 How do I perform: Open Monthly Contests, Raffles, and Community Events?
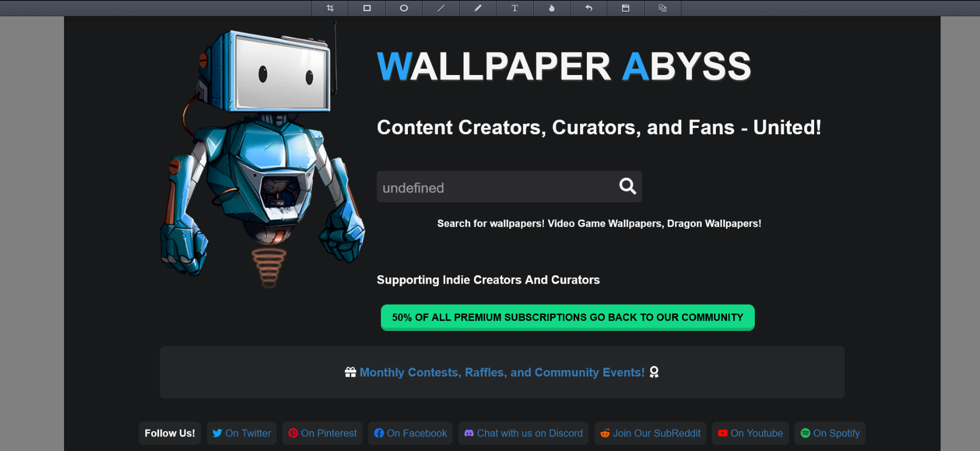click(x=502, y=372)
